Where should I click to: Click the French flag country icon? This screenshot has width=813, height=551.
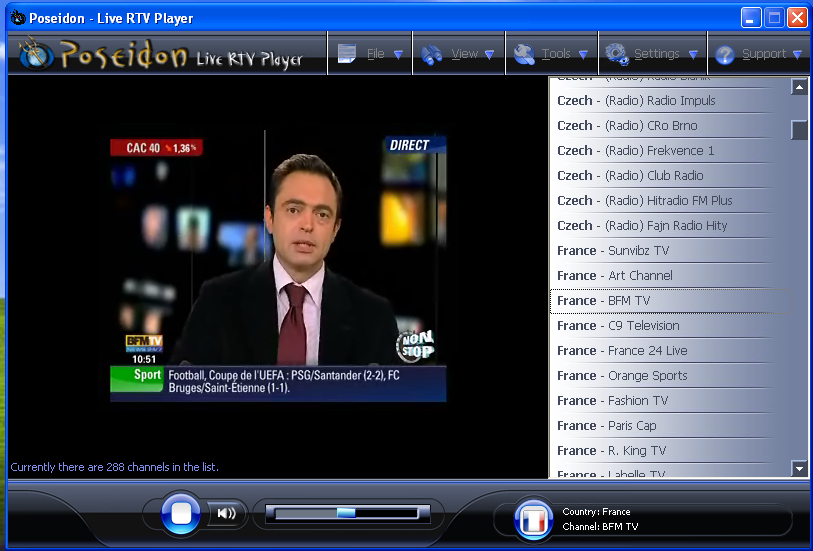(x=534, y=520)
